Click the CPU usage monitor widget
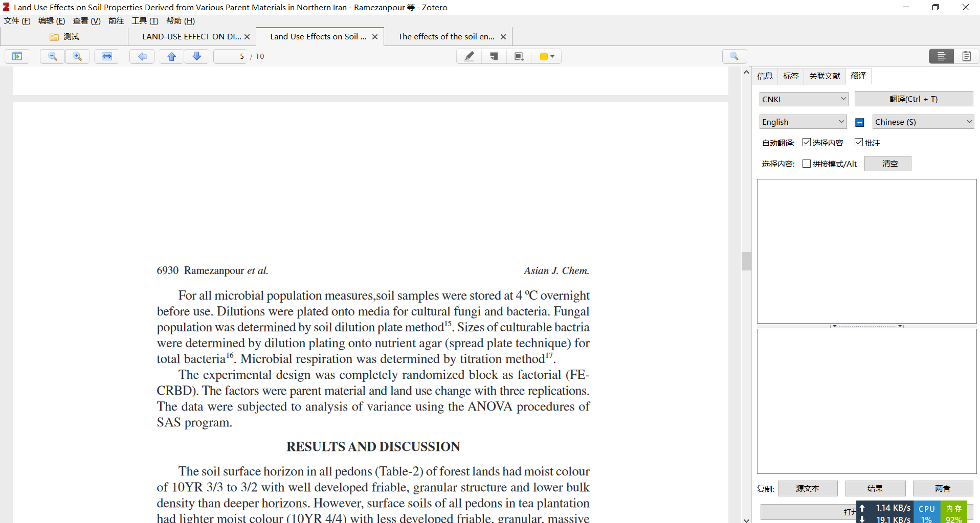Screen dimensions: 980x523 coord(927,512)
